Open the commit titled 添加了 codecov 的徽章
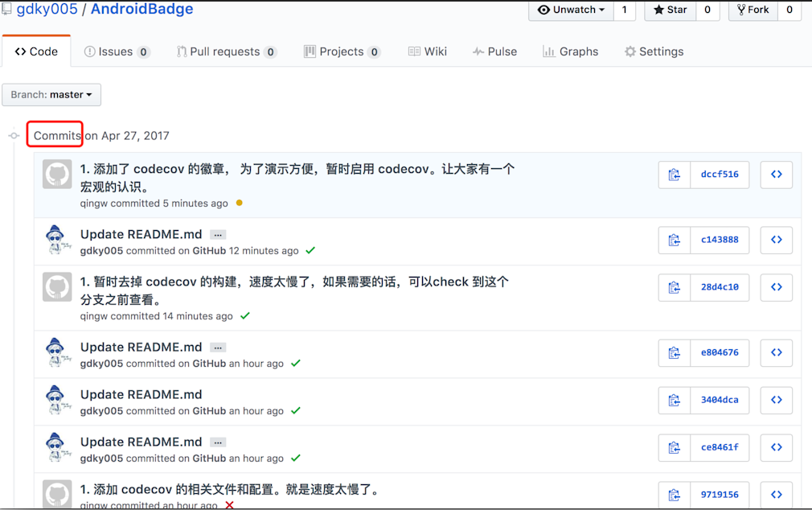This screenshot has width=812, height=510. click(x=297, y=178)
